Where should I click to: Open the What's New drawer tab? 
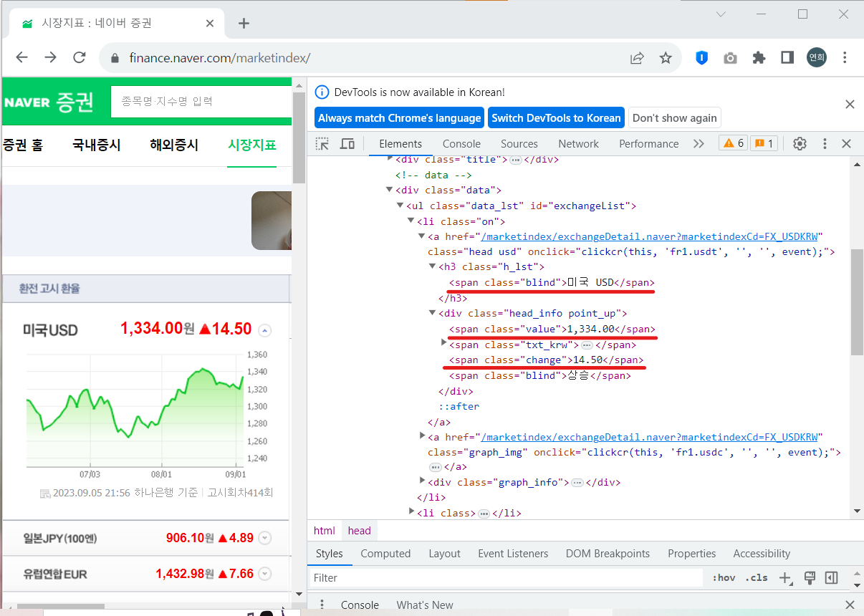tap(425, 605)
